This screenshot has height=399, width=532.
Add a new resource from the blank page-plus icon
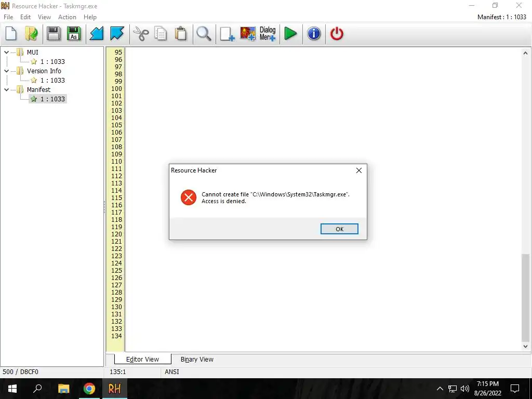pyautogui.click(x=227, y=34)
